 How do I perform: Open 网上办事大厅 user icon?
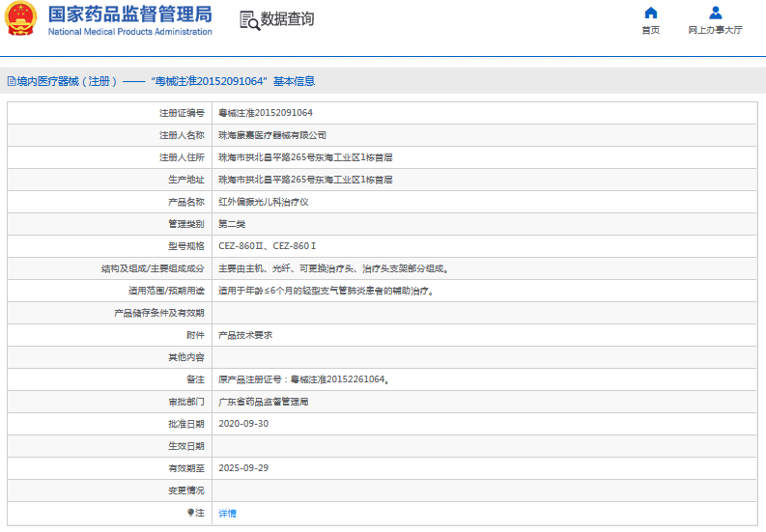[715, 13]
